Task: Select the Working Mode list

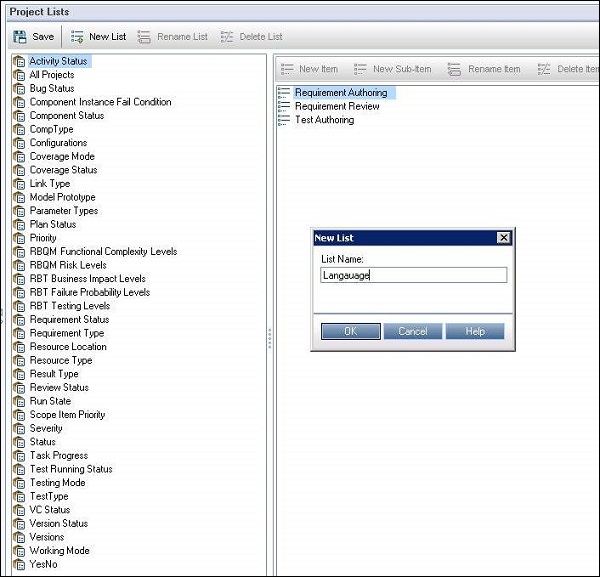Action: pos(60,551)
